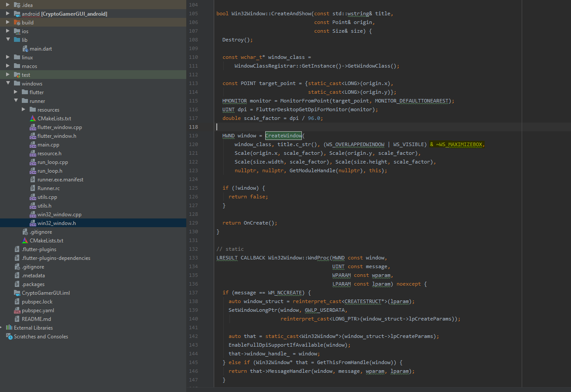
Task: Click the file icon beside Runner.rc
Action: [32, 188]
